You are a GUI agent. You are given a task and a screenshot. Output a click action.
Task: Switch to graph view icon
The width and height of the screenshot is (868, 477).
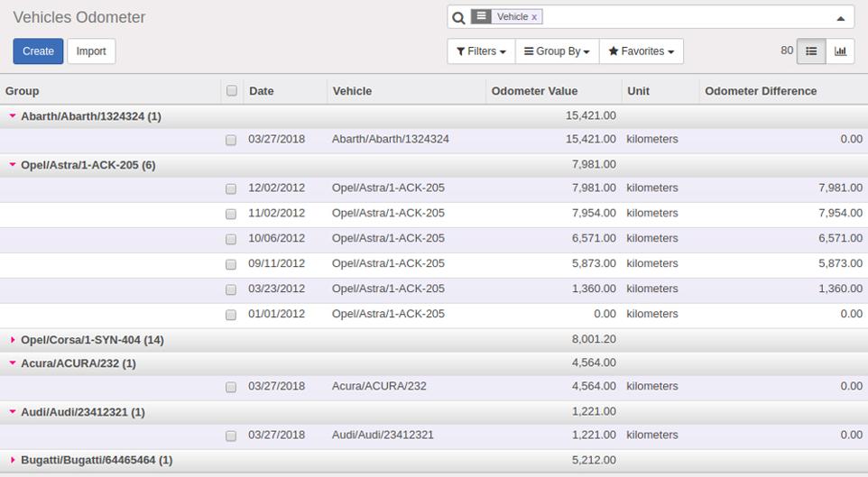pos(840,51)
